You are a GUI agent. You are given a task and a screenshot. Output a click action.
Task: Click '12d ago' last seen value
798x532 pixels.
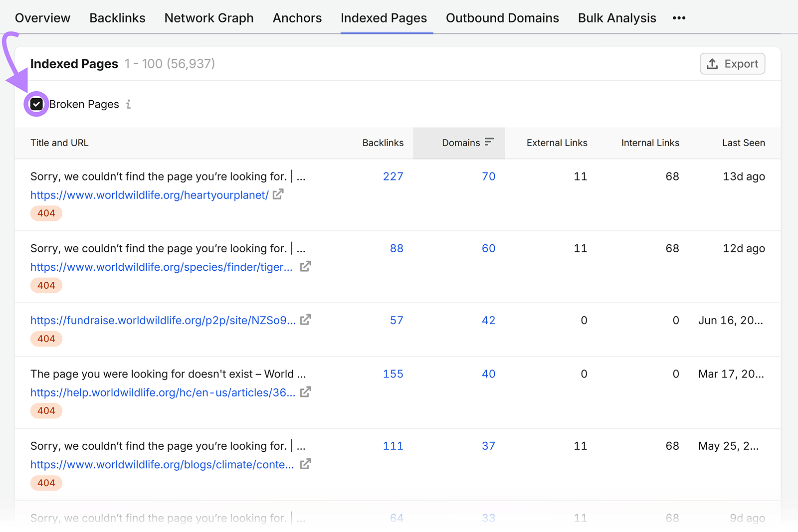[x=744, y=248]
